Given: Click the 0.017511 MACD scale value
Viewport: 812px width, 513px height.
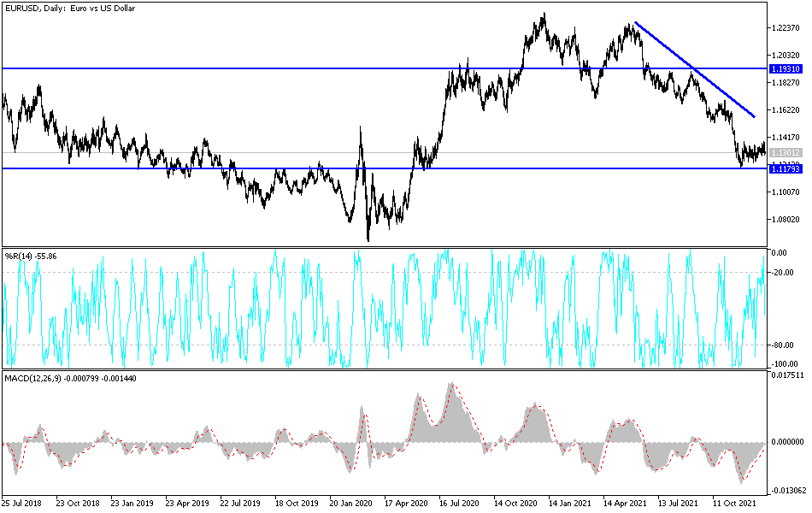Looking at the screenshot, I should pos(787,375).
